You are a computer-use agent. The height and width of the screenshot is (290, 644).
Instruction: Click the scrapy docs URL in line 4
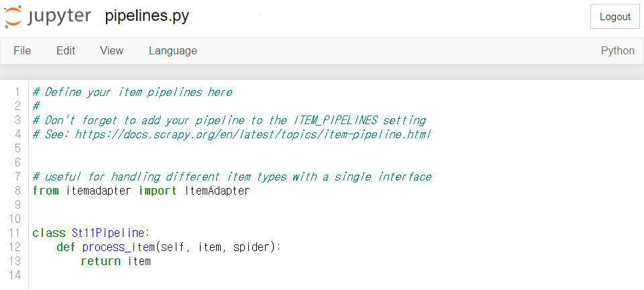(x=252, y=134)
